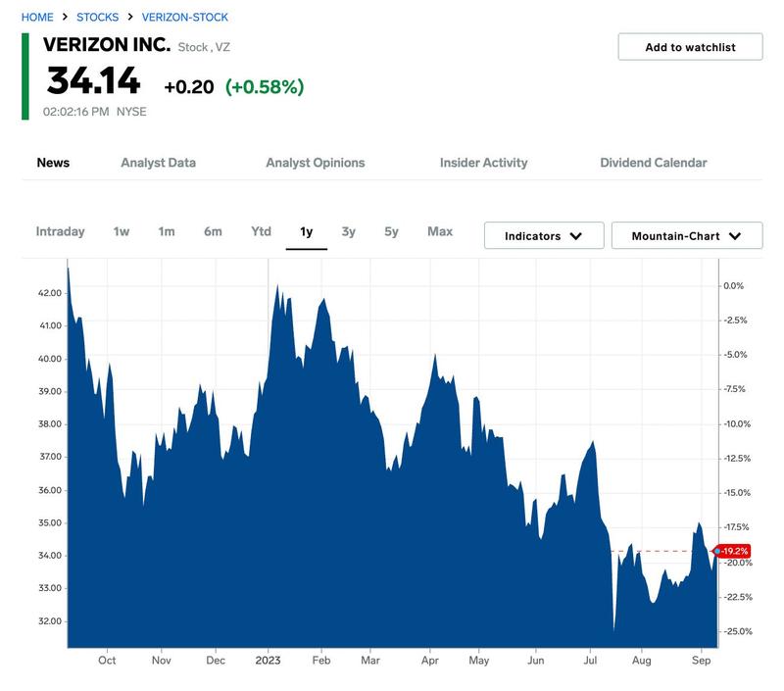Click the VERIZON INC. heading
This screenshot has width=784, height=691.
coord(107,44)
